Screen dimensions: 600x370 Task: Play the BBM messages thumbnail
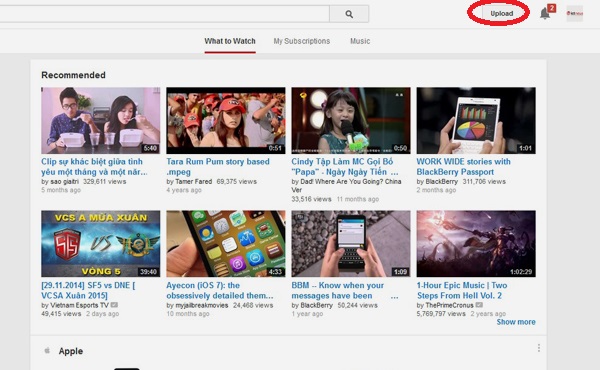[351, 244]
